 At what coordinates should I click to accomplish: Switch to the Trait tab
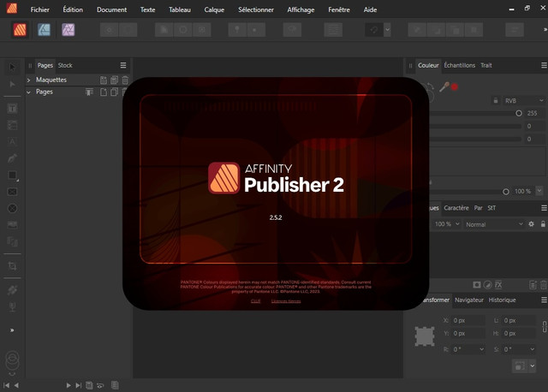coord(485,65)
